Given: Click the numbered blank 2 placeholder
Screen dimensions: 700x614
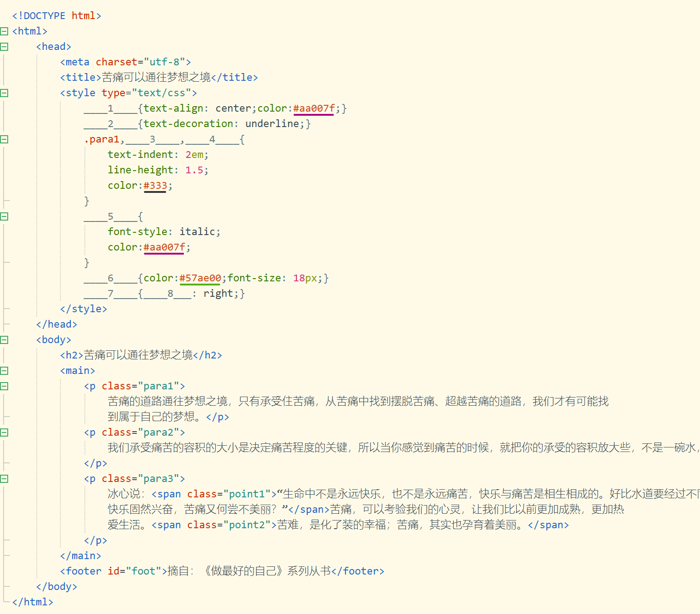Looking at the screenshot, I should point(111,124).
